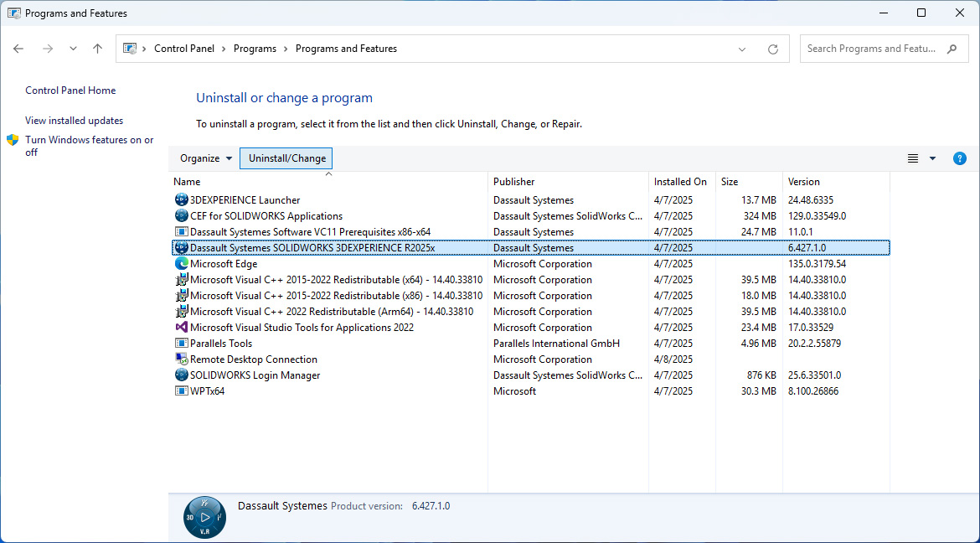Click the Remote Desktop Connection icon
Screen dimensions: 980x543
click(x=181, y=359)
